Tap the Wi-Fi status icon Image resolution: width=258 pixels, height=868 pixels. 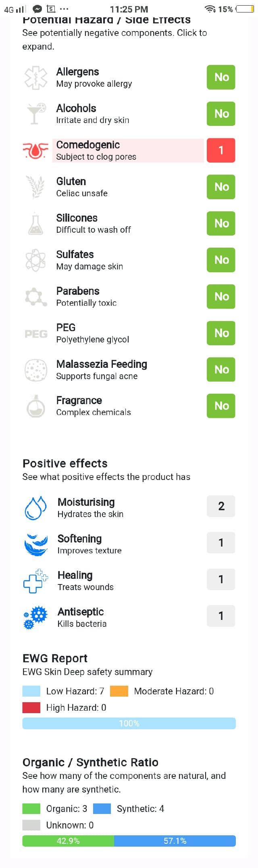[x=210, y=9]
